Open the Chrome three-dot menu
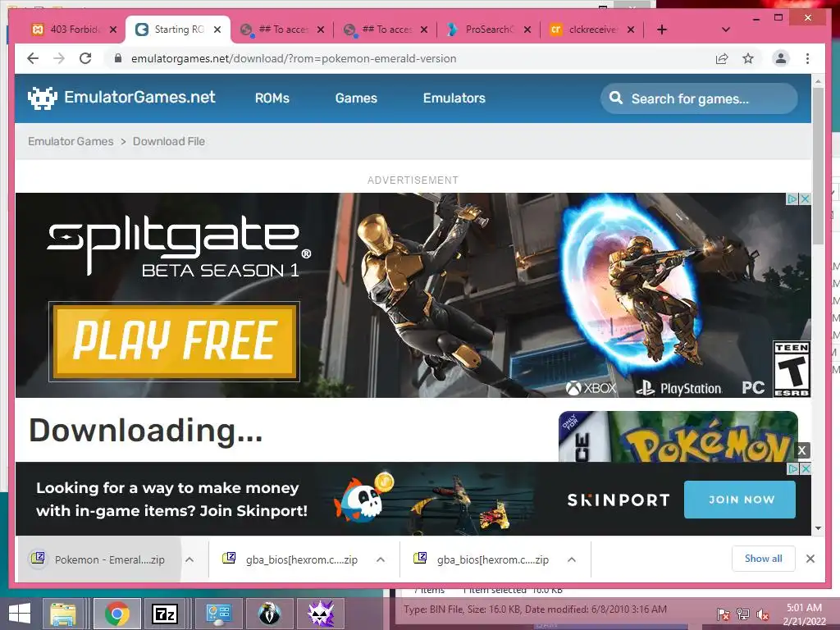The image size is (840, 630). click(807, 58)
